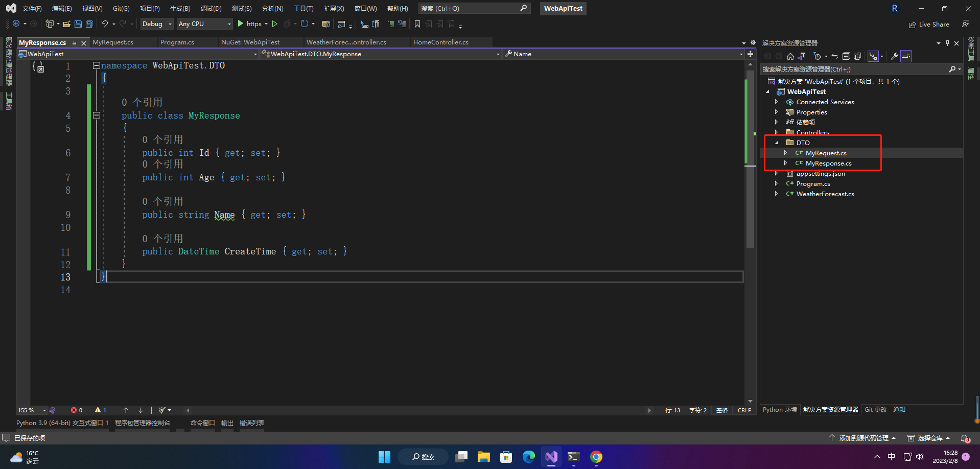Open the 工具(T) menu

click(304, 9)
